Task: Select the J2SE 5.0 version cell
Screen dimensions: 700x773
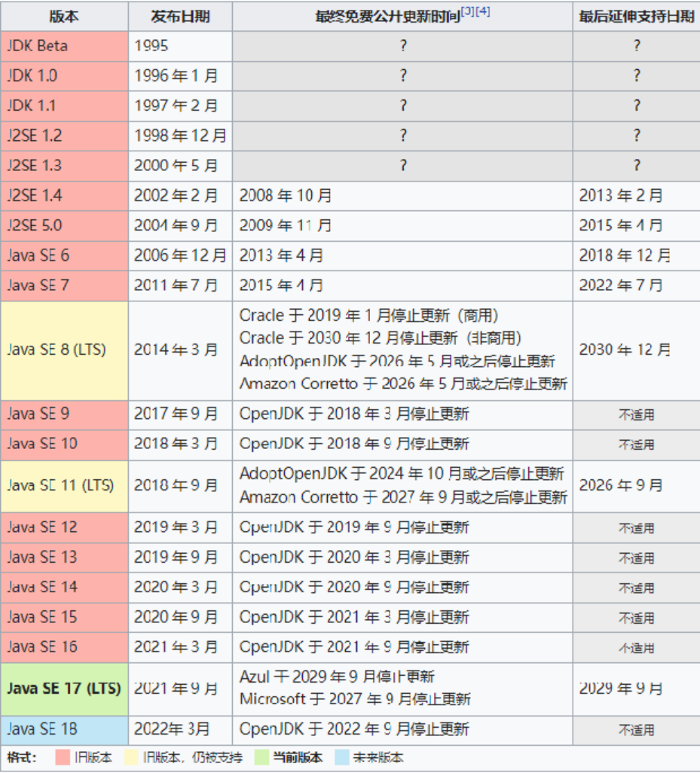Action: click(x=64, y=226)
